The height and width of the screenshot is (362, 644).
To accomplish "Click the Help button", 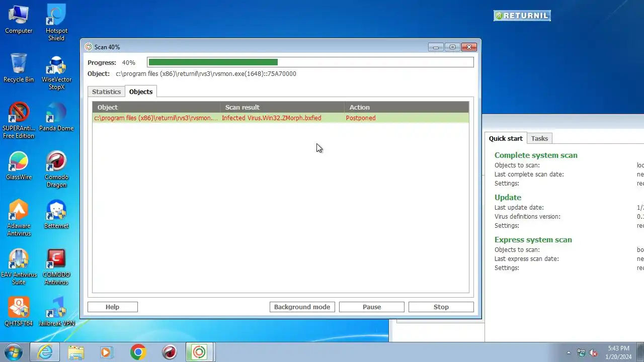I will coord(112,307).
